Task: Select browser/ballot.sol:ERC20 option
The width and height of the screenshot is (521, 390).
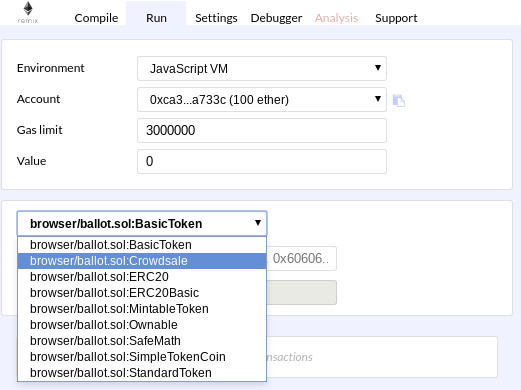Action: point(142,277)
